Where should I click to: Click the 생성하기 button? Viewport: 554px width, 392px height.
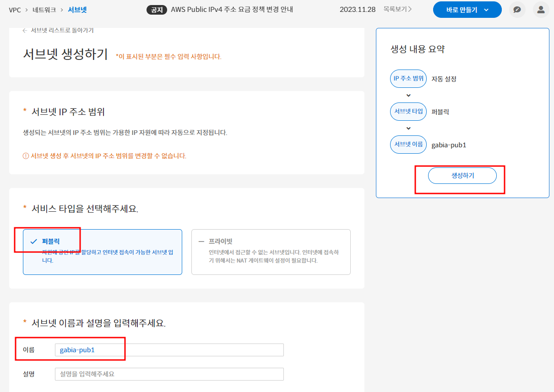[462, 176]
